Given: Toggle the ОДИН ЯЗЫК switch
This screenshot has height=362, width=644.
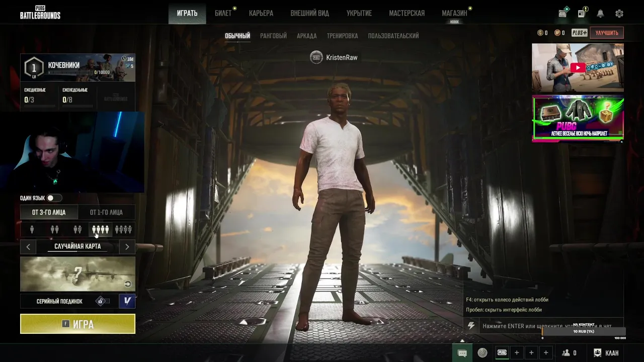Looking at the screenshot, I should point(54,198).
